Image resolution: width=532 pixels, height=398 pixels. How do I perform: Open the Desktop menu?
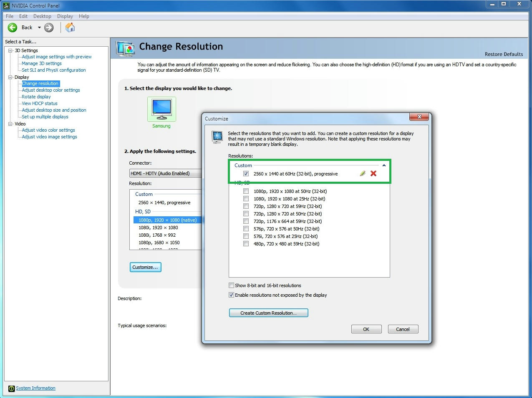(42, 16)
